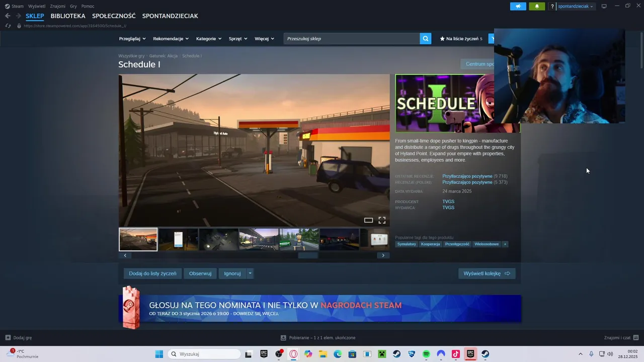Click Gatunek: Akcja breadcrumb link

click(x=164, y=56)
